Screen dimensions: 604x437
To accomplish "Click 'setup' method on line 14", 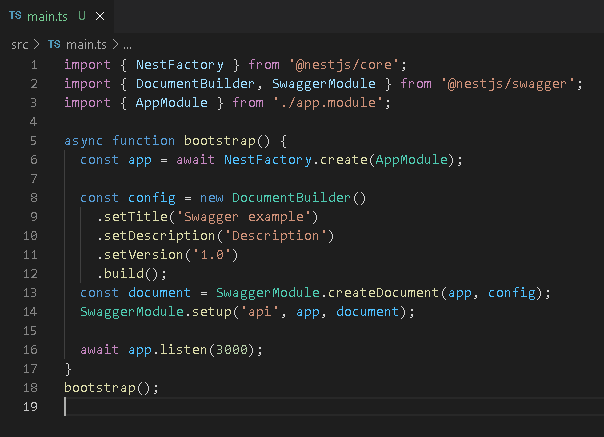I will pos(211,311).
